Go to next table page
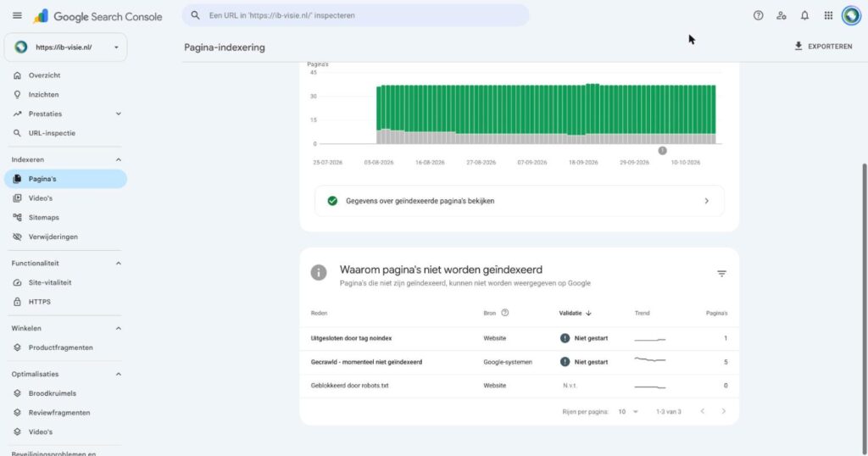Screen dimensions: 868x456 (x=724, y=411)
